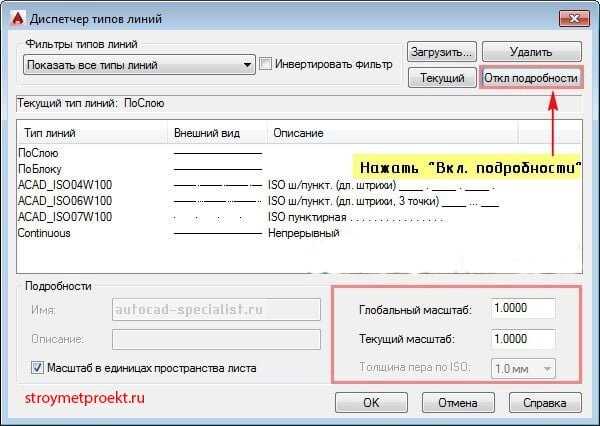
Task: Enable the Инвертировать фильтр checkbox
Action: (x=265, y=64)
